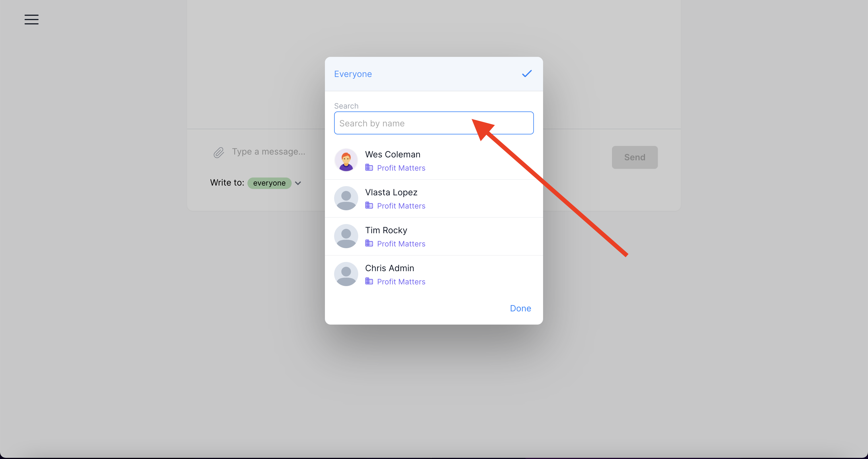The width and height of the screenshot is (868, 459).
Task: Click Vlasta Lopez's avatar picture
Action: (346, 198)
